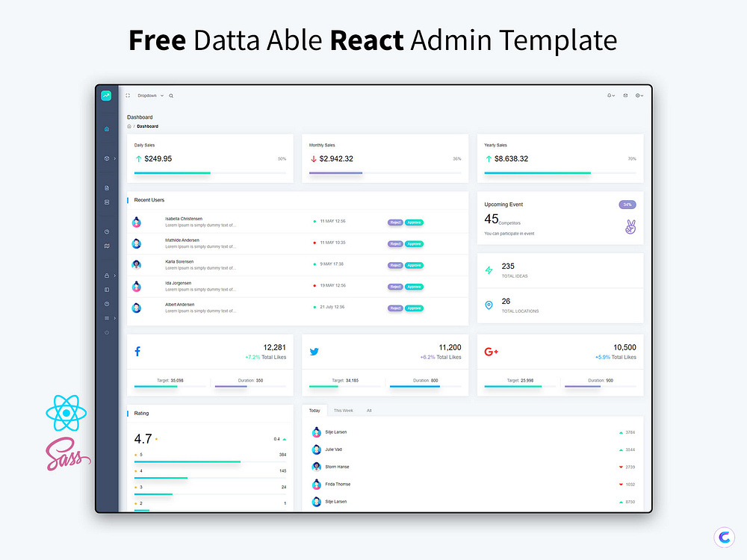Open the notifications bell in the header
This screenshot has width=747, height=560.
click(609, 96)
